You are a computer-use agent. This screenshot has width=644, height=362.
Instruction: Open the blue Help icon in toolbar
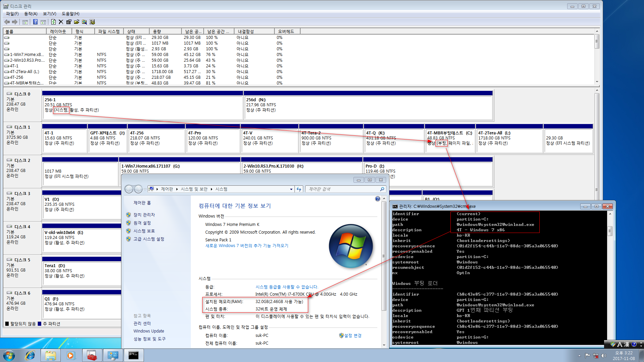tap(35, 22)
